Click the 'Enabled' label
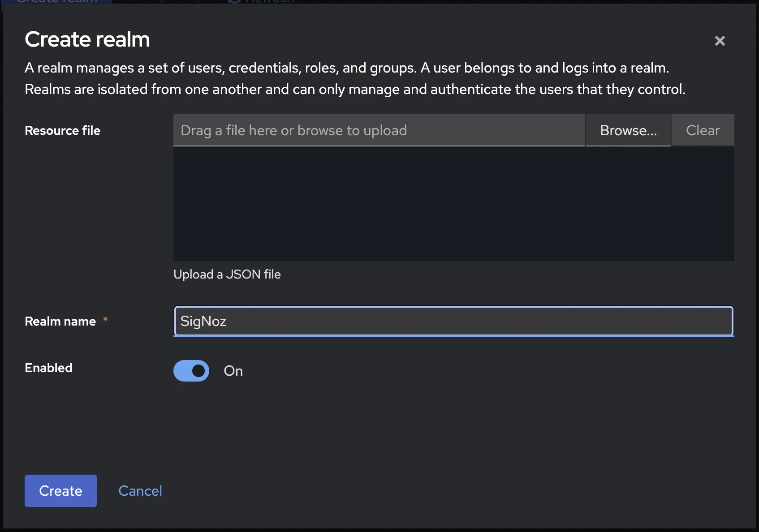 (x=48, y=368)
